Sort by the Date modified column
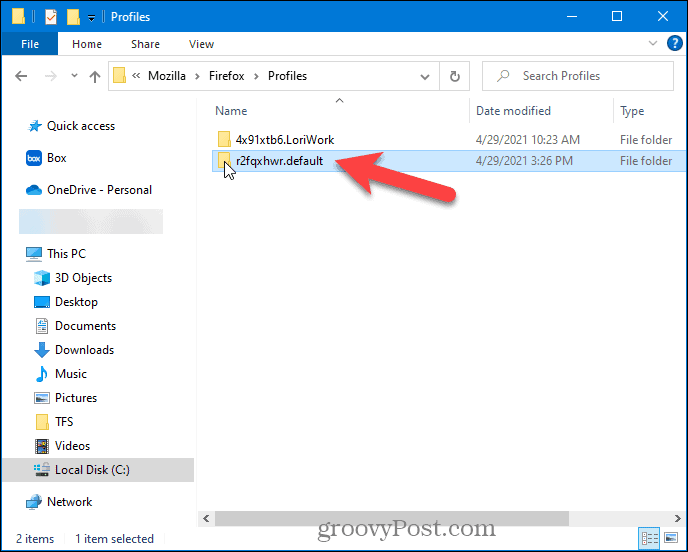This screenshot has height=552, width=688. tap(513, 111)
